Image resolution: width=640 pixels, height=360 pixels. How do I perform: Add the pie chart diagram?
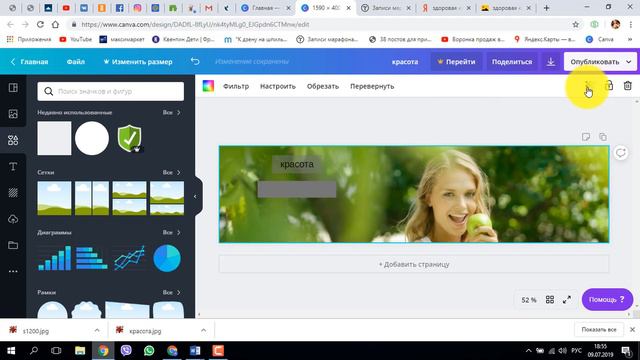coord(167,258)
